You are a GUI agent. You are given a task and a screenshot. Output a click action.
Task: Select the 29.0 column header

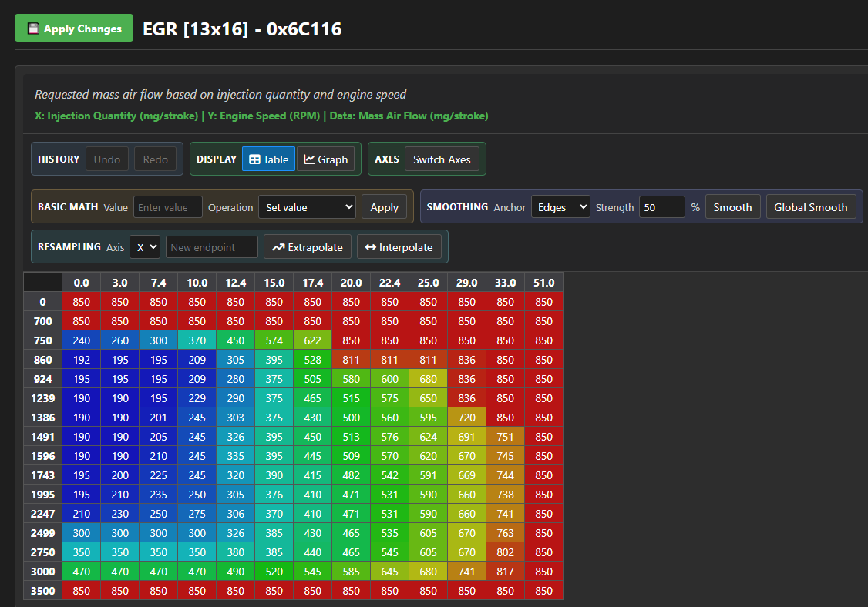(x=466, y=283)
